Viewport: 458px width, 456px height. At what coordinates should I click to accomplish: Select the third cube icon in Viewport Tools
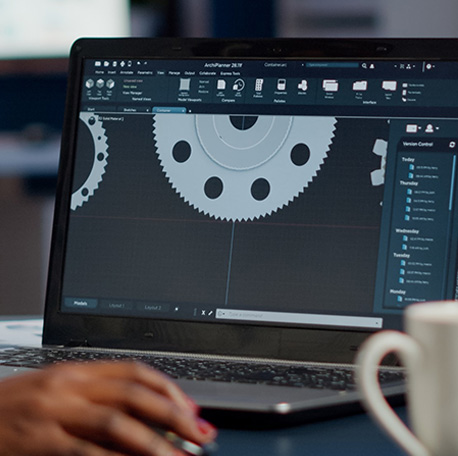tap(110, 83)
